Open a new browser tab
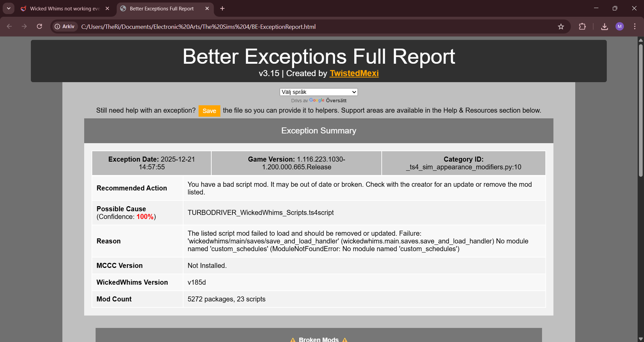 222,9
